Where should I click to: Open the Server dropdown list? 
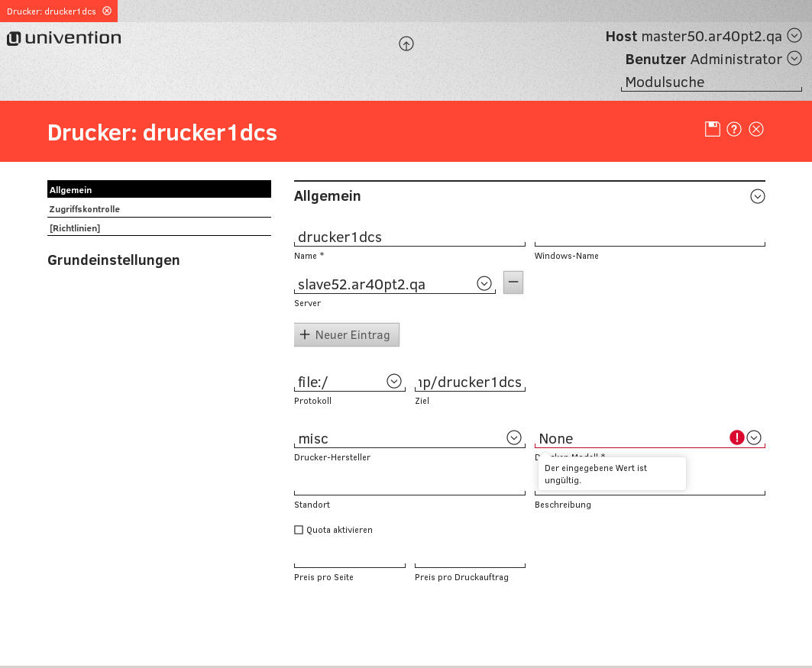484,283
